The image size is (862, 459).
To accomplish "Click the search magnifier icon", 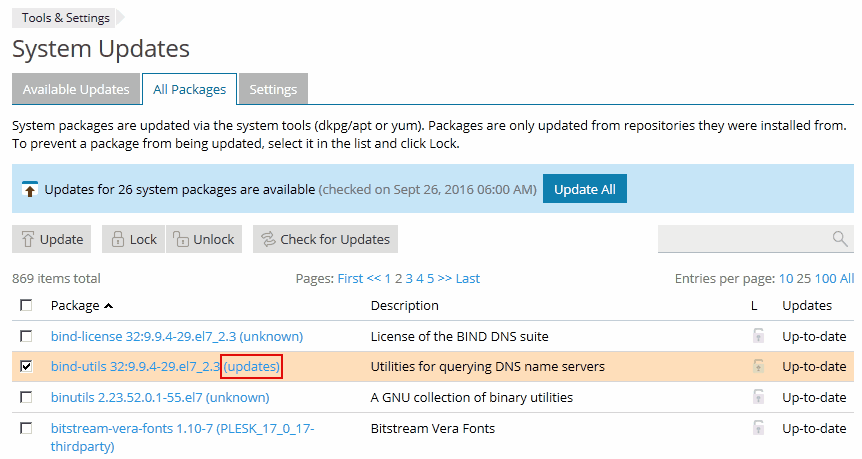I will point(840,239).
